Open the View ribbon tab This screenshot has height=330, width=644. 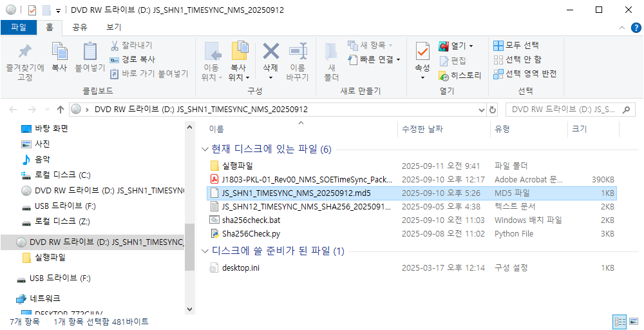point(113,27)
